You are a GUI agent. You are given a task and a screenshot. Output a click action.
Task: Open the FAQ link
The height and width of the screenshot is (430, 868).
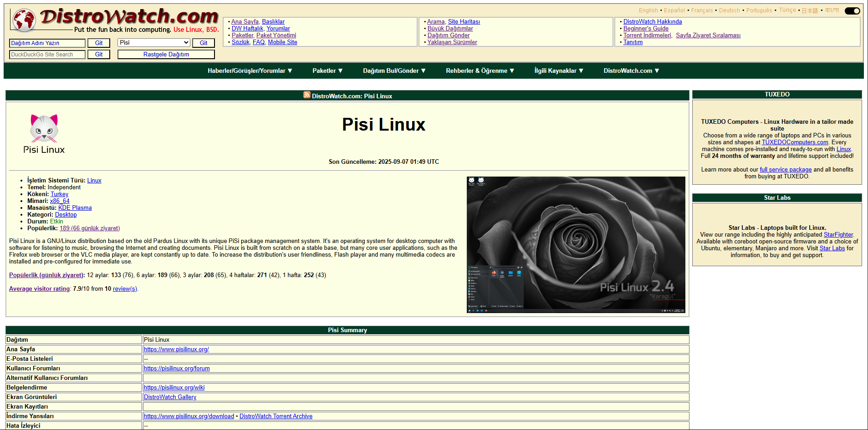click(x=259, y=42)
